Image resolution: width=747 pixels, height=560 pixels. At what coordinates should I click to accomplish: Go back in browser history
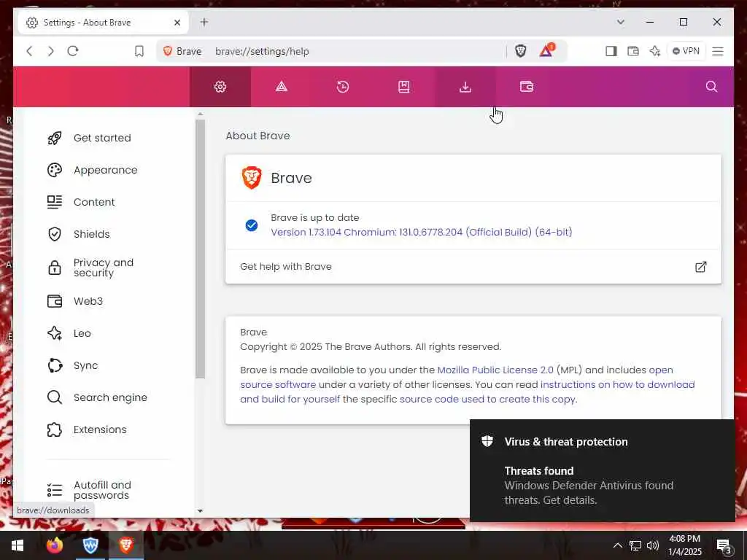point(29,51)
